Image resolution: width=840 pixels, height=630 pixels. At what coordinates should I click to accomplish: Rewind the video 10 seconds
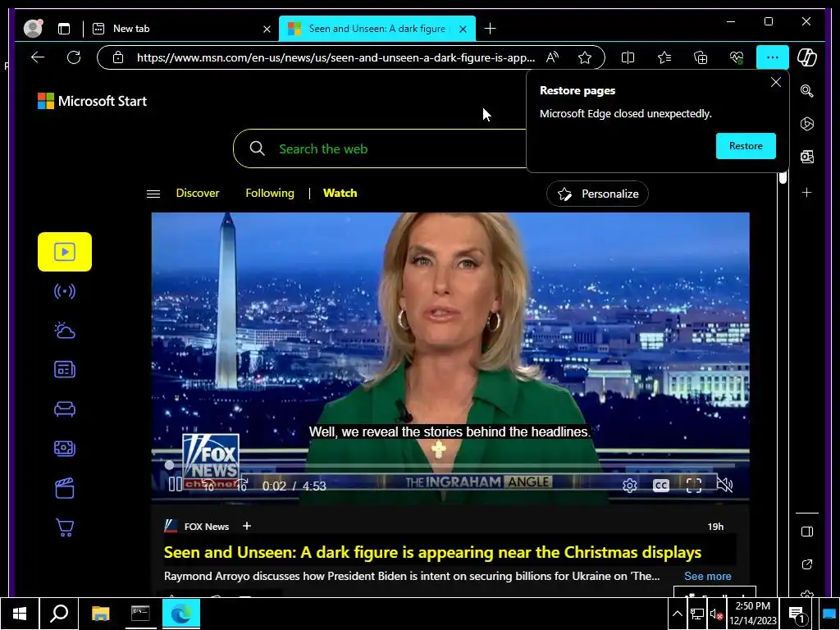(208, 485)
